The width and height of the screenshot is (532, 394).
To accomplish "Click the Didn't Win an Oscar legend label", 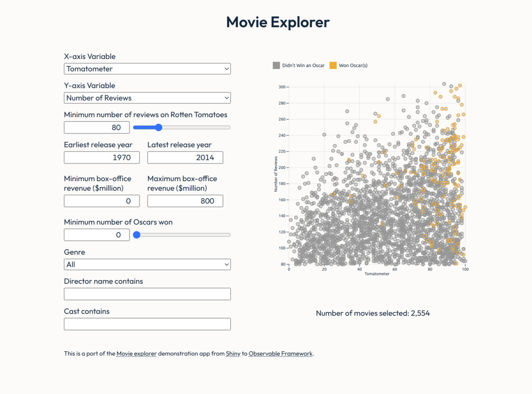I will 303,65.
